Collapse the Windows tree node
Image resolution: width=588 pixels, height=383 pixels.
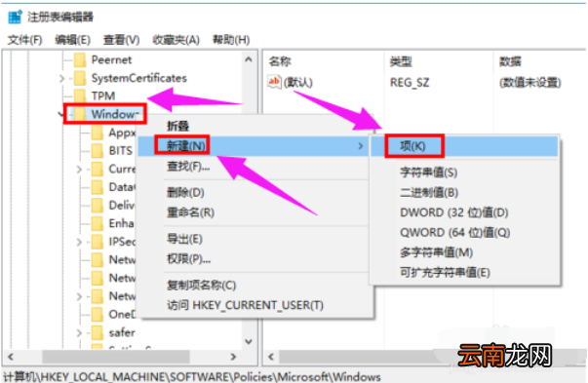click(61, 114)
